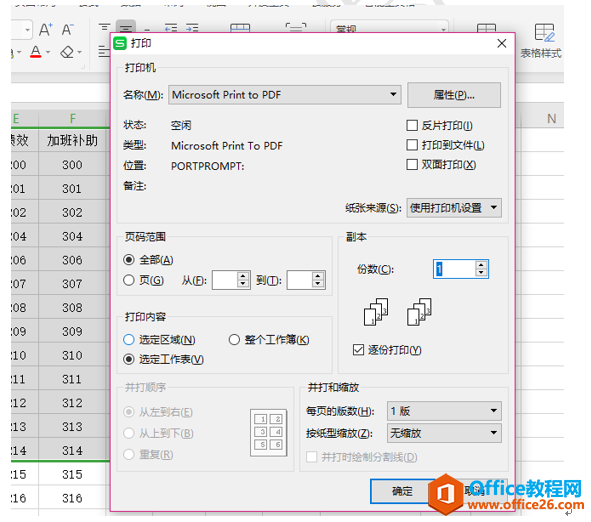Open the 纸张来源 paper source dropdown
The image size is (591, 522).
(x=454, y=208)
